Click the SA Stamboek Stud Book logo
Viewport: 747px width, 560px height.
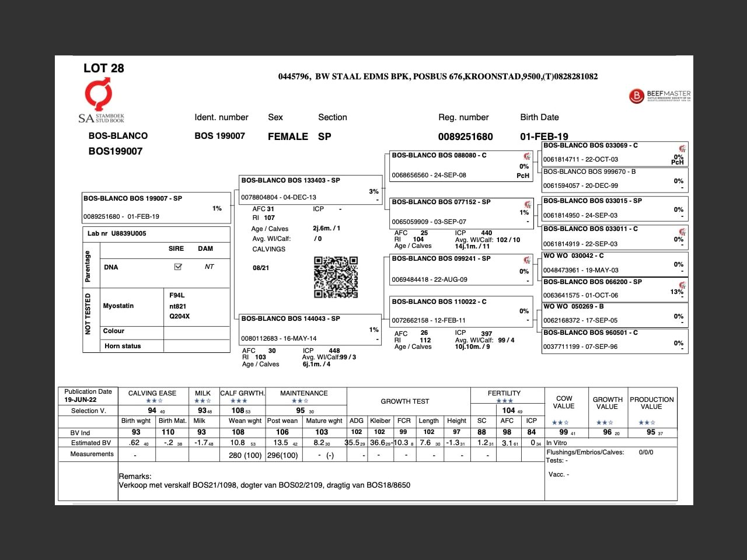100,102
